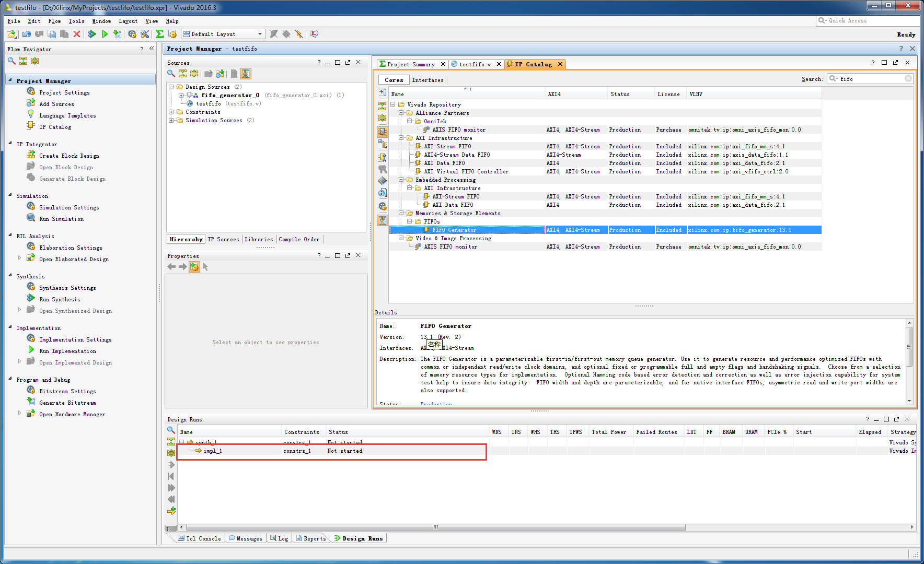Click the search icon in Design Runs panel
This screenshot has width=924, height=564.
pyautogui.click(x=171, y=430)
